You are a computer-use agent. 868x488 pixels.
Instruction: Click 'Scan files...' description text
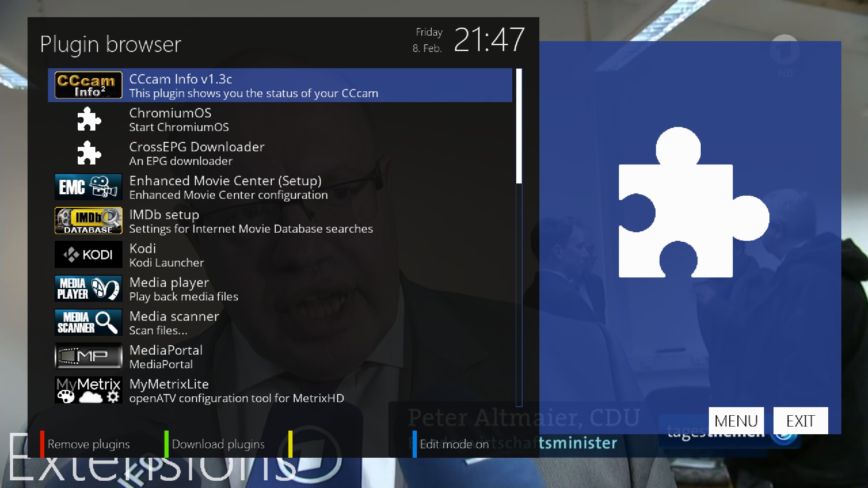158,330
